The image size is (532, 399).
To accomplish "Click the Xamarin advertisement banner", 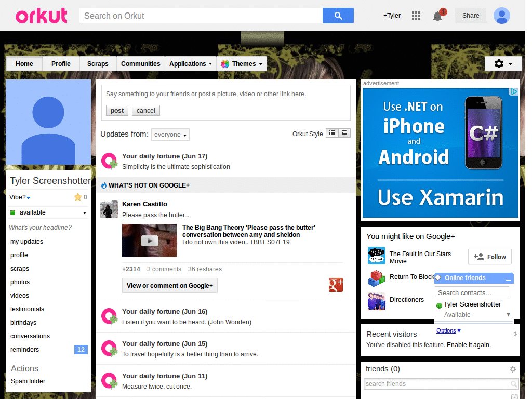I will coord(441,153).
